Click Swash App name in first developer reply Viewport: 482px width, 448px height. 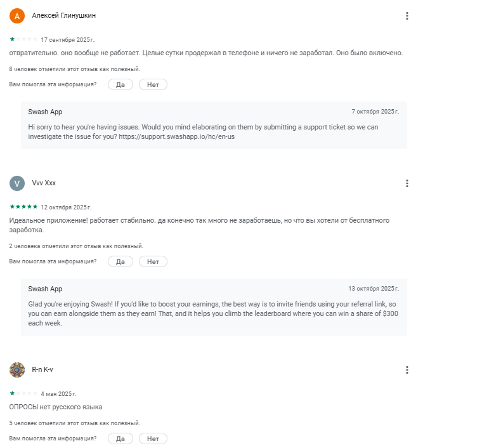(x=45, y=112)
